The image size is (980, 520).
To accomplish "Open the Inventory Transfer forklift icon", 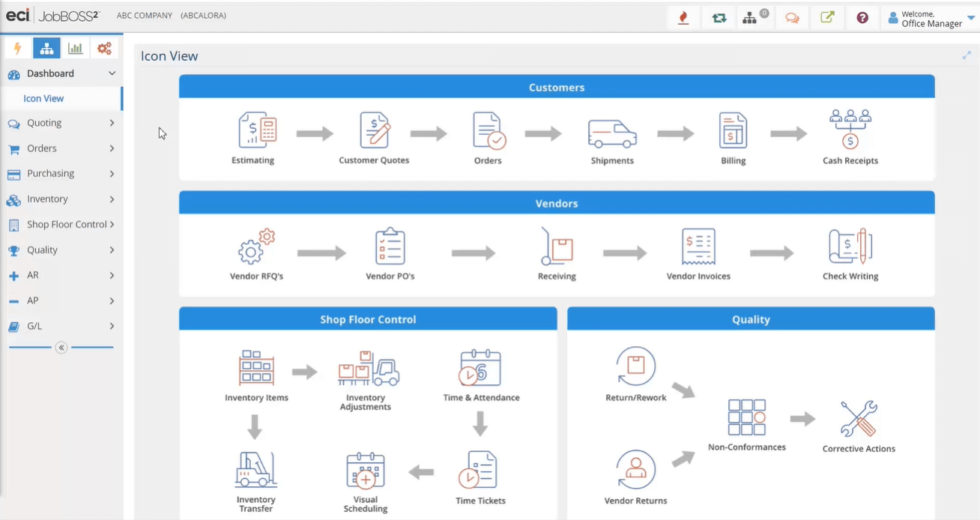I will click(x=255, y=470).
